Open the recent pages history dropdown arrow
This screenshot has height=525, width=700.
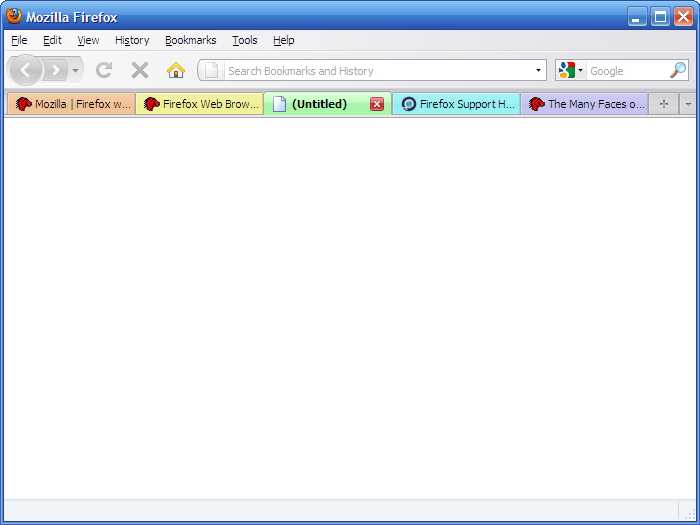[75, 70]
